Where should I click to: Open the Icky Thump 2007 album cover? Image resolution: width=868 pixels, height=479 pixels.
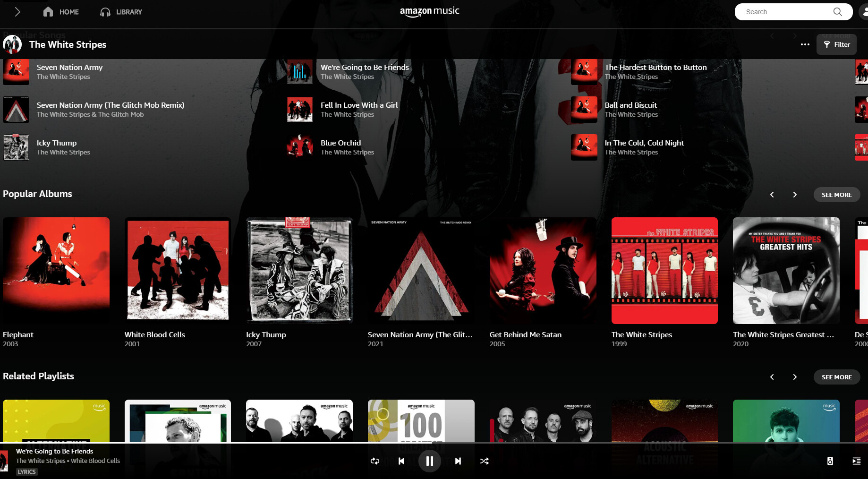coord(299,271)
